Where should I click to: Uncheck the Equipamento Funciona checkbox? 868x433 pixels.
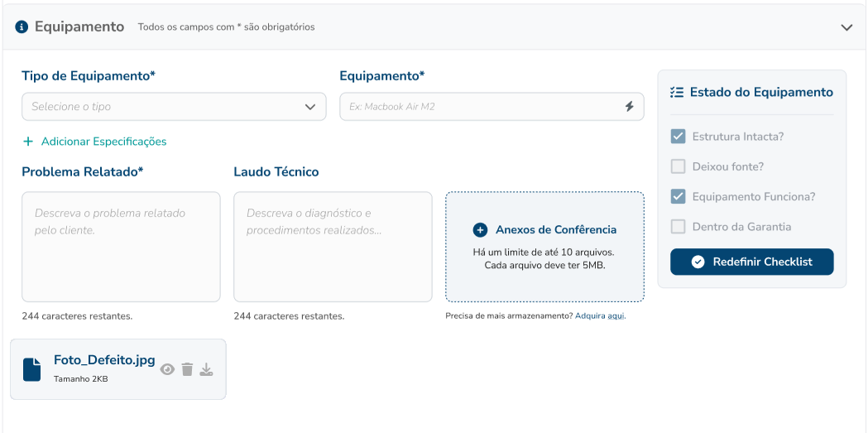click(678, 197)
